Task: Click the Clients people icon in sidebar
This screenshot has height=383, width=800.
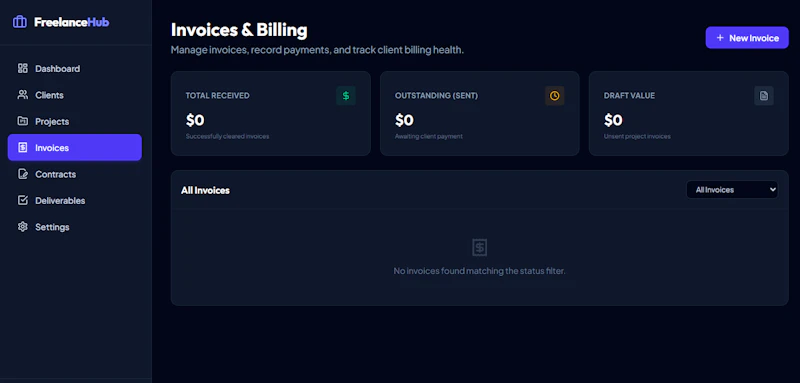Action: pos(22,95)
